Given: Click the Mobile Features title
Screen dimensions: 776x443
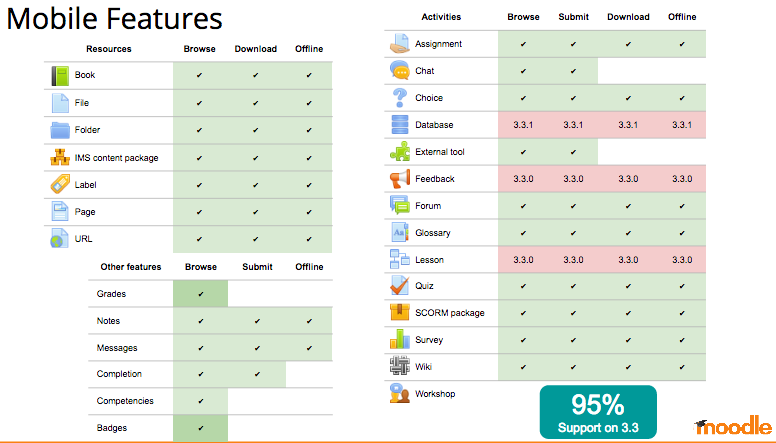Looking at the screenshot, I should (x=114, y=19).
